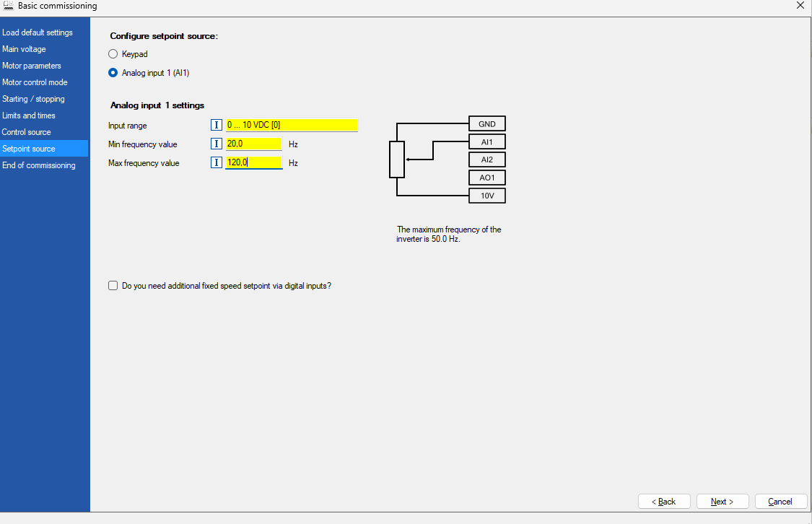The image size is (812, 524).
Task: Click the Analog input 1 settings heading
Action: 157,105
